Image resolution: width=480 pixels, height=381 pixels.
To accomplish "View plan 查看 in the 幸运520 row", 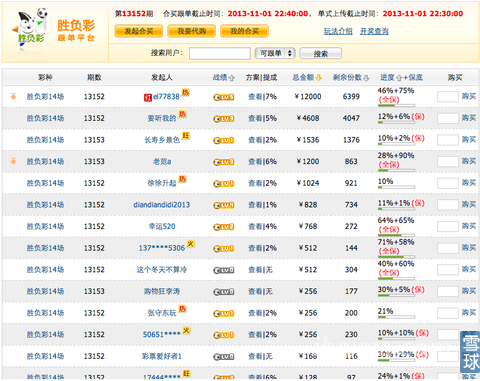I will [x=255, y=227].
